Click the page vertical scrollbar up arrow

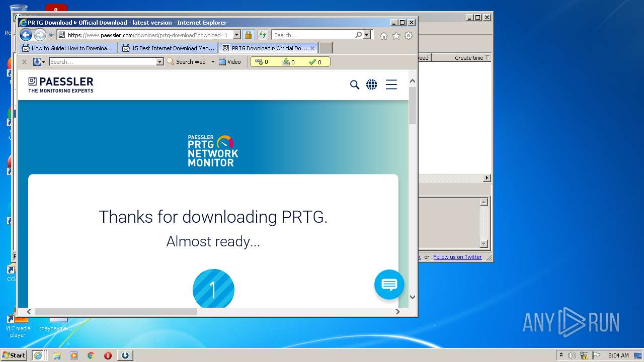tap(413, 81)
